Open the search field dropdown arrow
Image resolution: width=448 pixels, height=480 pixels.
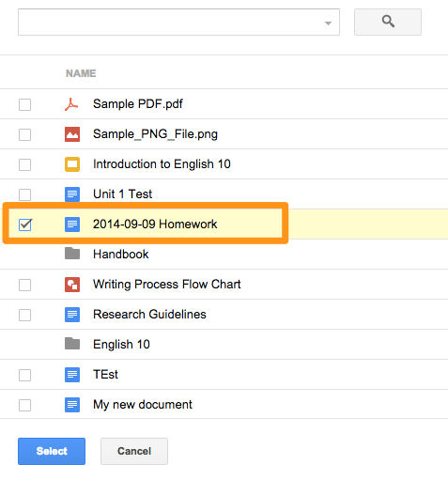pos(328,23)
